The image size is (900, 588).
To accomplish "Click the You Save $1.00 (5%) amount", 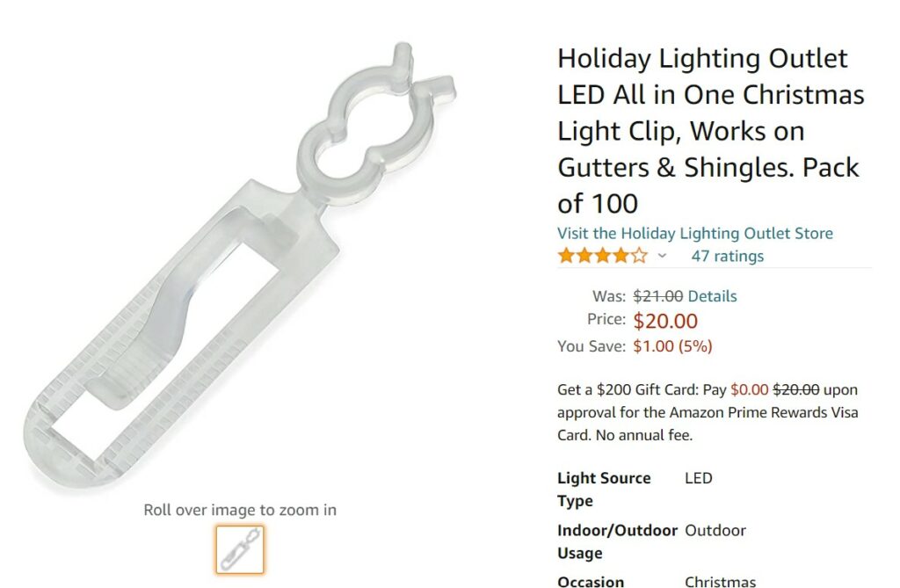I will [x=672, y=346].
